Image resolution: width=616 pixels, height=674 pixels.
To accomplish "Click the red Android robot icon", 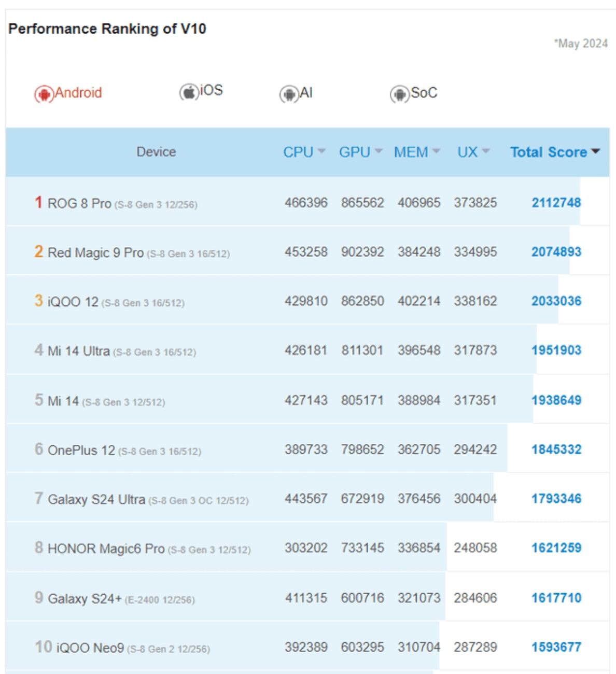I will [44, 94].
